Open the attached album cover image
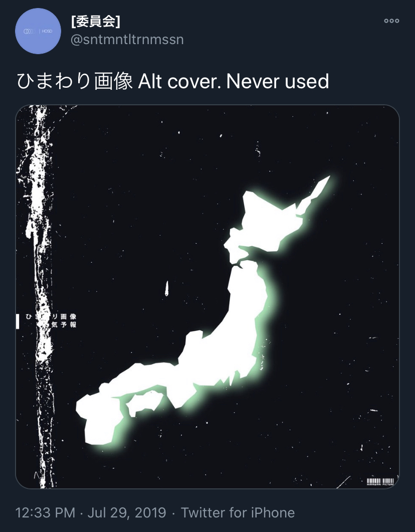 207,296
